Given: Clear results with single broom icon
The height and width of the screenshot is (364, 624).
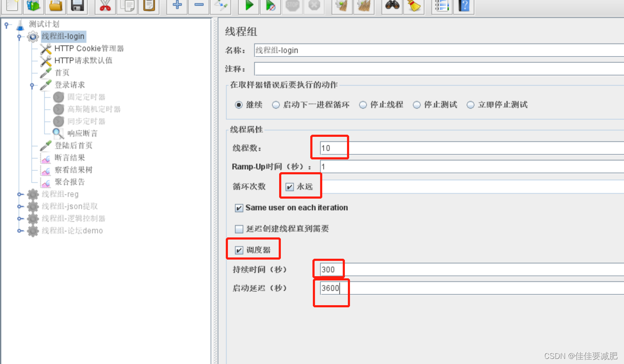Looking at the screenshot, I should coord(342,5).
